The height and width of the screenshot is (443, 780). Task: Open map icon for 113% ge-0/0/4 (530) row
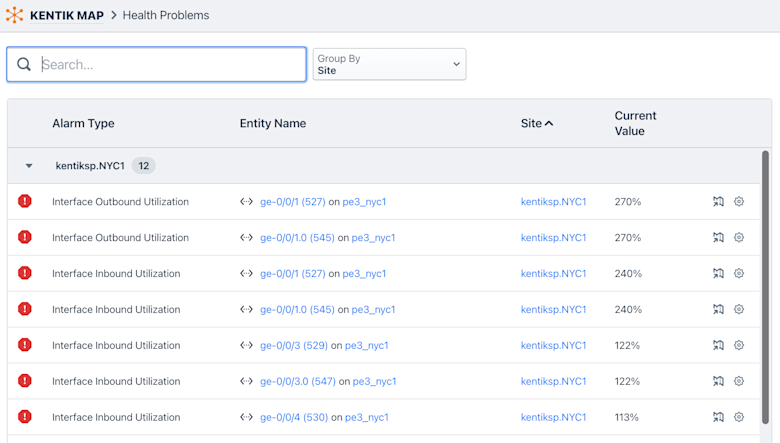[718, 417]
